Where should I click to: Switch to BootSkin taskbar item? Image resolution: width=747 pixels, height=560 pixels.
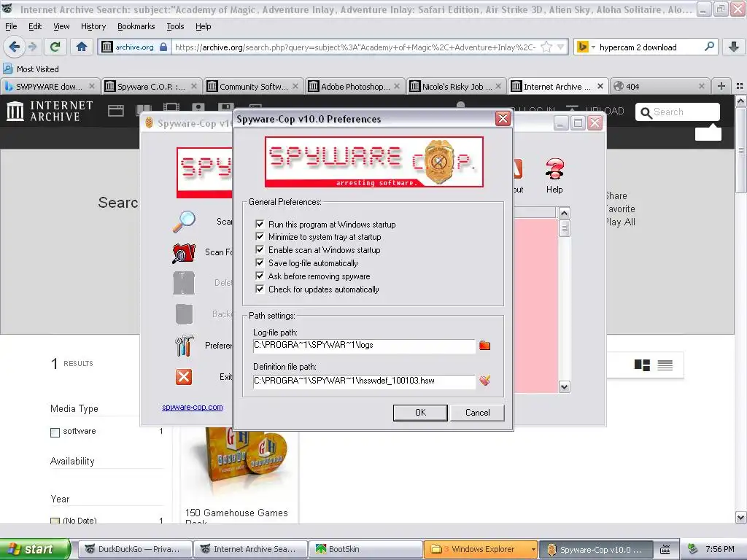(365, 549)
